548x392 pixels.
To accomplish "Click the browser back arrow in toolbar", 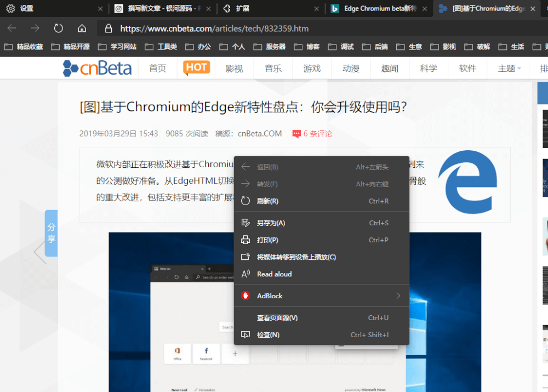I will 12,29.
